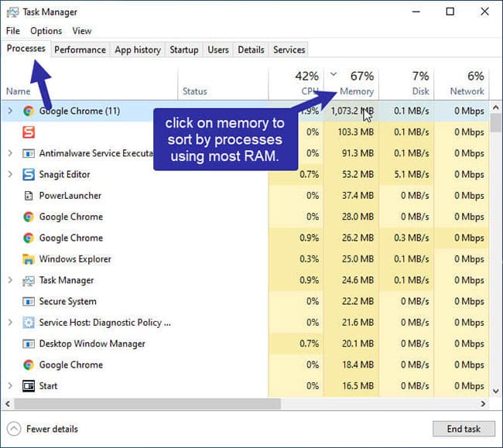The width and height of the screenshot is (503, 448).
Task: Expand the Task Manager process entry
Action: 10,280
